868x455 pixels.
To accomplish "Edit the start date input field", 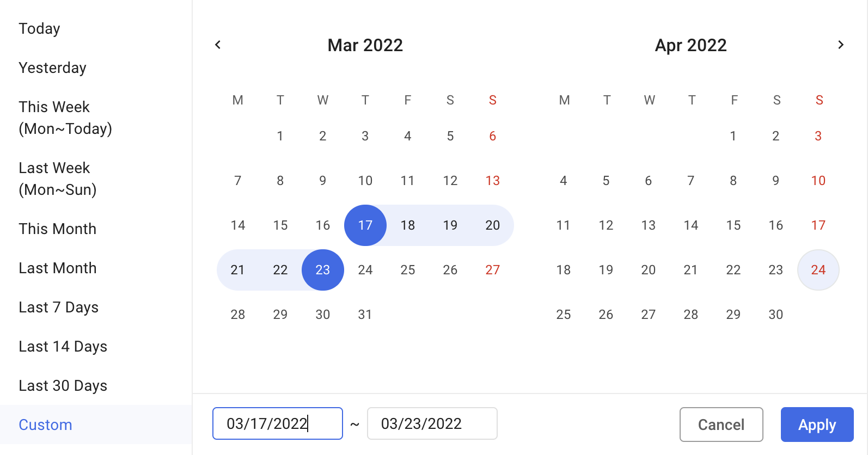I will [x=277, y=423].
